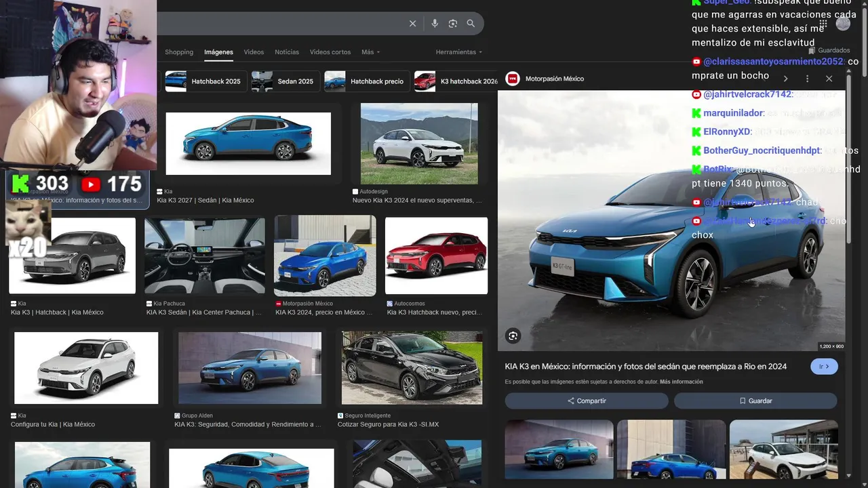Click 'Cotizar Seguro para Kia K3 -SI.MX' caption
Screen dimensions: 868x488
click(388, 424)
